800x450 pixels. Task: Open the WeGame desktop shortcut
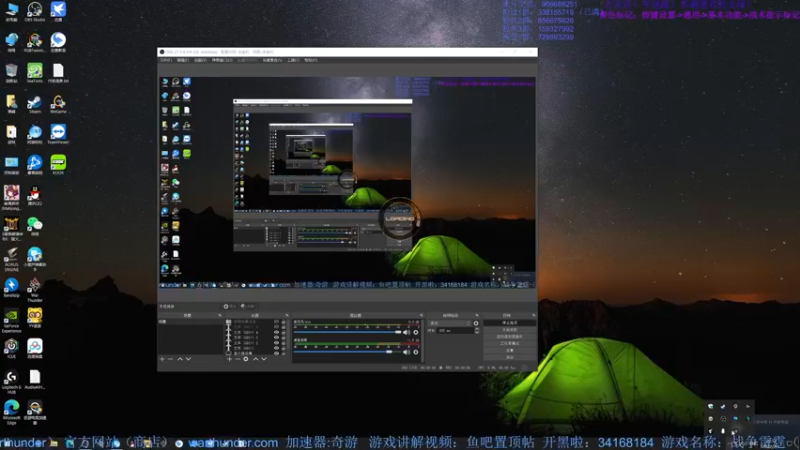pos(58,105)
